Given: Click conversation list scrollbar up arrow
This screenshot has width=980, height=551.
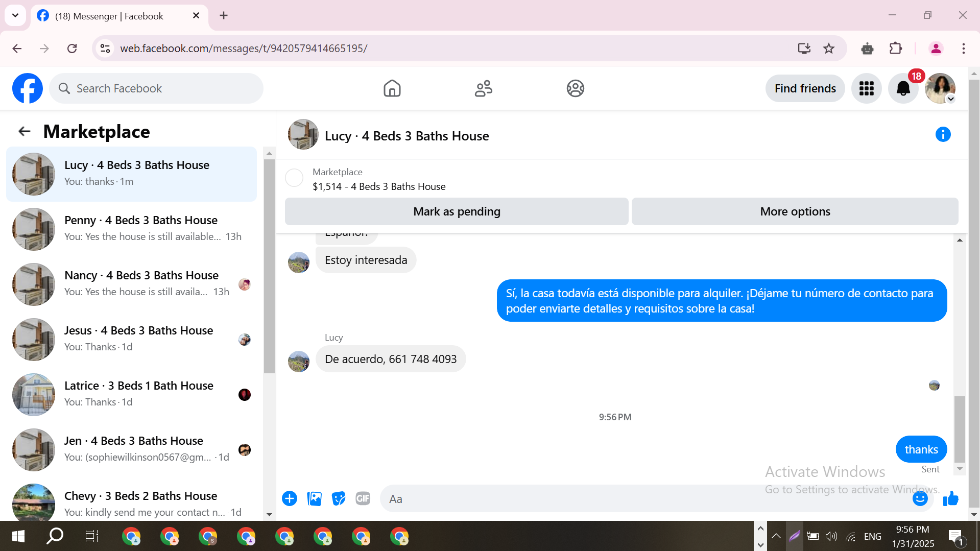Looking at the screenshot, I should (x=270, y=153).
